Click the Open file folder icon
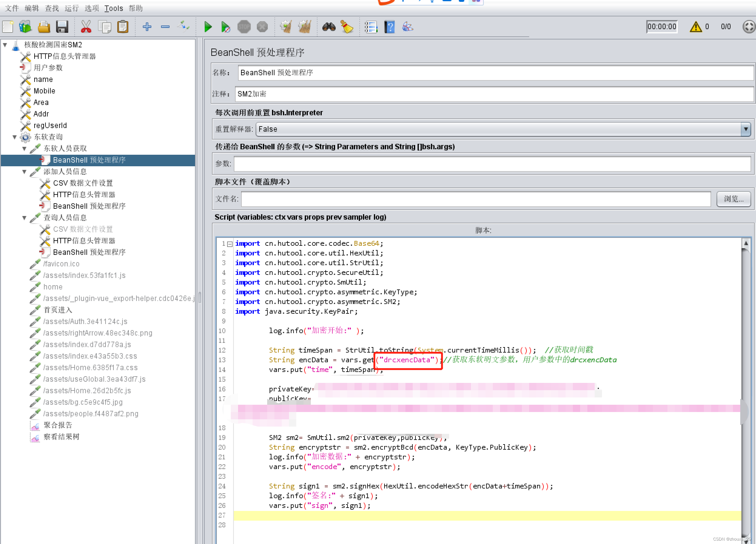The width and height of the screenshot is (756, 544). click(x=44, y=27)
